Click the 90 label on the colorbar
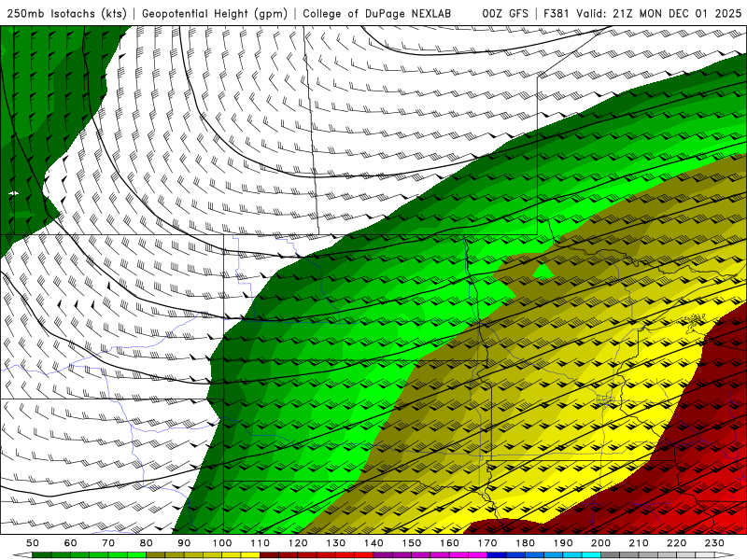Screen dimensions: 747x560 [x=184, y=543]
